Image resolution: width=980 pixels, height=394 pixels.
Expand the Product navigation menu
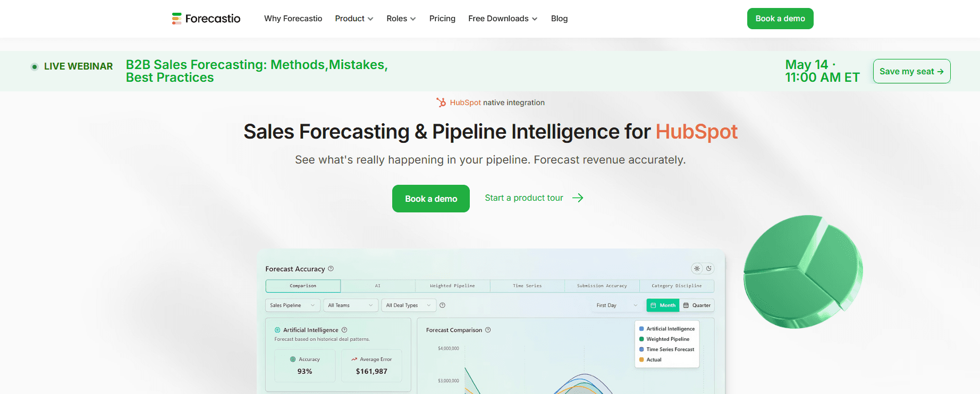coord(354,19)
